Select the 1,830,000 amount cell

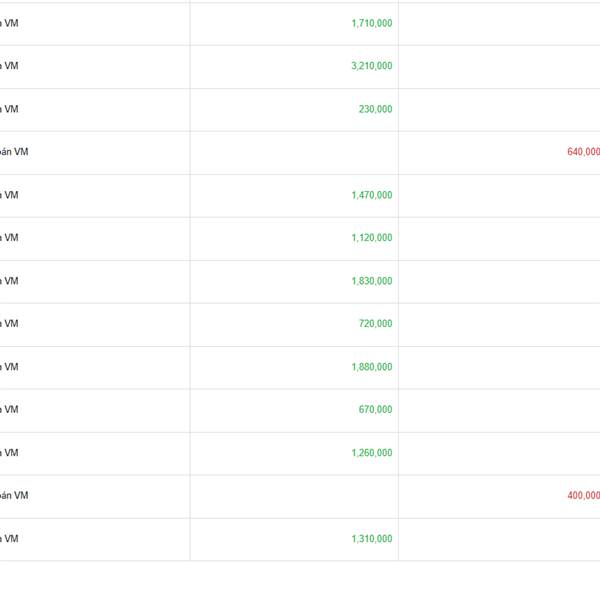372,281
